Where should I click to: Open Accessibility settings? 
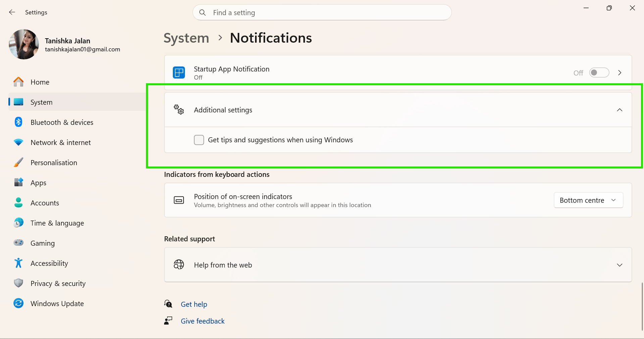tap(78, 263)
